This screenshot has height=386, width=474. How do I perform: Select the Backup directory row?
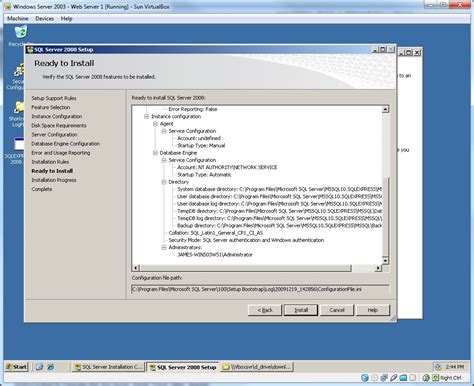279,226
